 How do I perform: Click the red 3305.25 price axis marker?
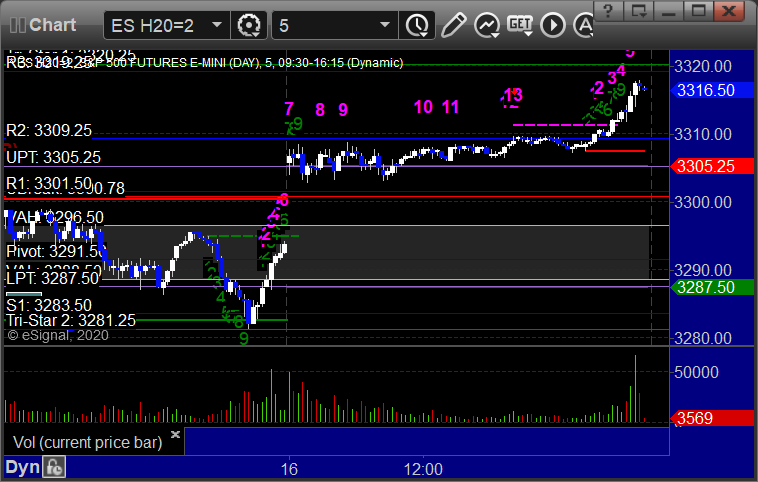pyautogui.click(x=712, y=166)
